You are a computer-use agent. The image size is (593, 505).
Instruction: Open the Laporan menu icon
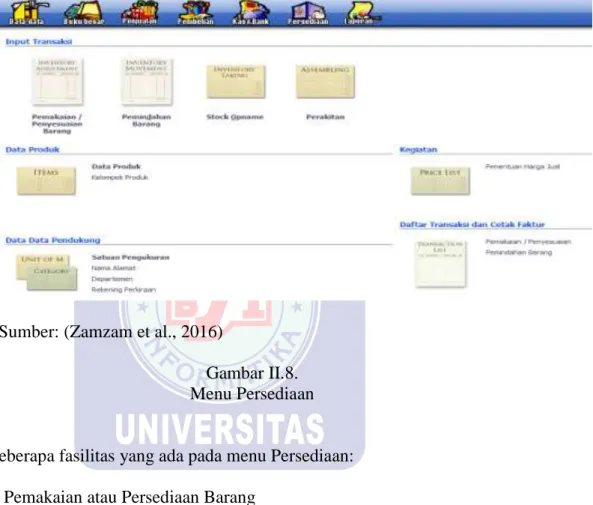[361, 13]
